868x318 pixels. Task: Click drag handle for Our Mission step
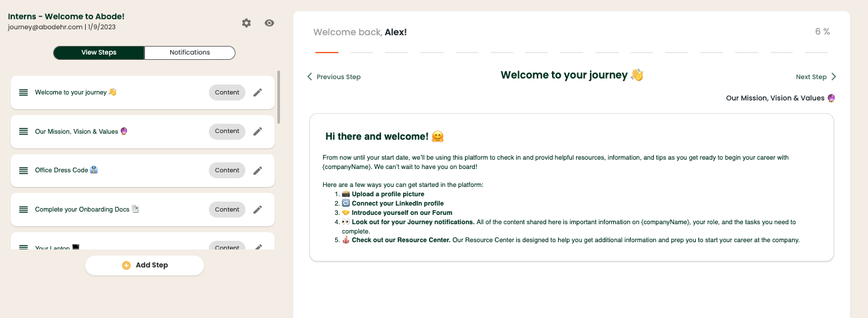coord(24,132)
